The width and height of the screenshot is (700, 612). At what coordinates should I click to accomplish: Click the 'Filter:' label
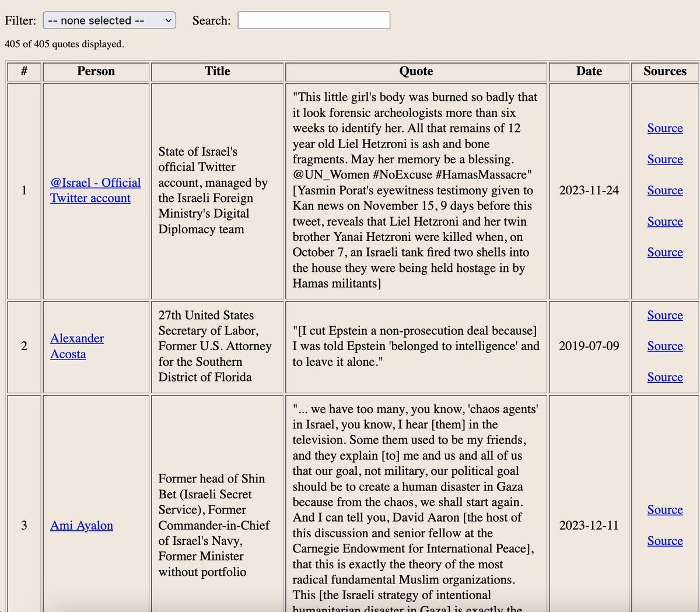[x=20, y=20]
